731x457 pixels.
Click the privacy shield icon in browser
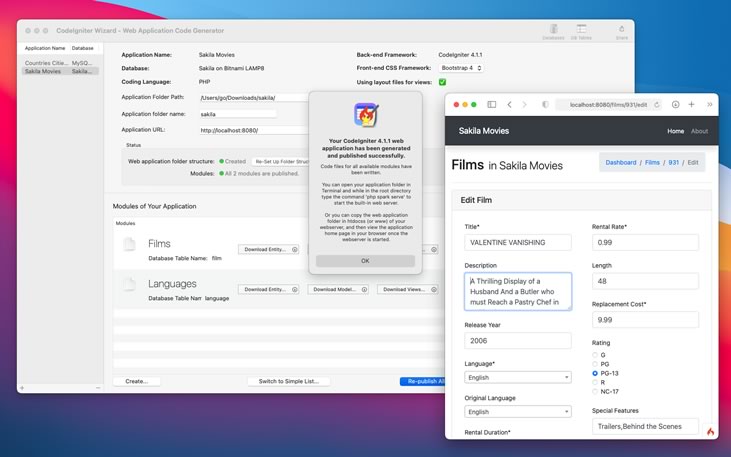(545, 104)
